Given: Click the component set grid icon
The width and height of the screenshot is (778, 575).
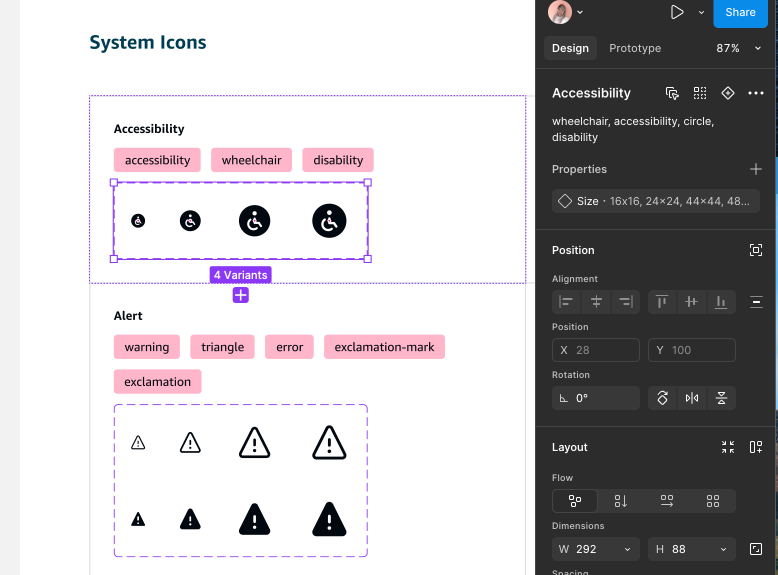Looking at the screenshot, I should pyautogui.click(x=700, y=93).
